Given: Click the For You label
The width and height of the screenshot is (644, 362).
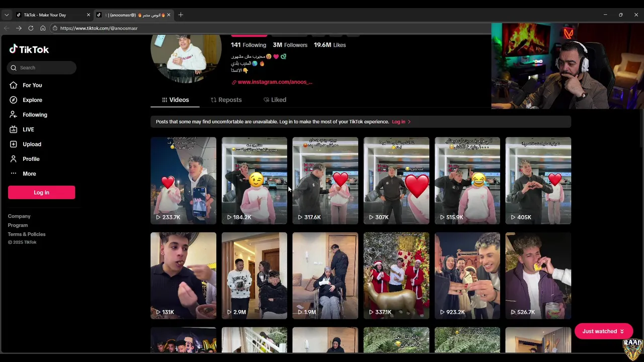Looking at the screenshot, I should (x=32, y=85).
